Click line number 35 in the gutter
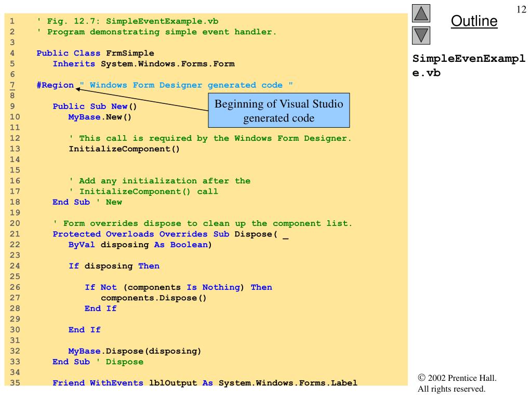 (15, 383)
